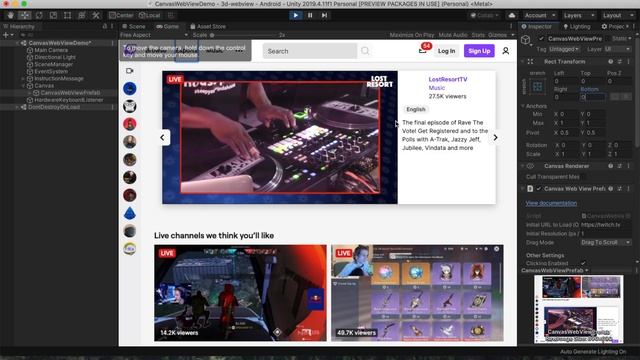This screenshot has width=640, height=360.
Task: Open anchor presets stretch icon
Action: coord(538,86)
